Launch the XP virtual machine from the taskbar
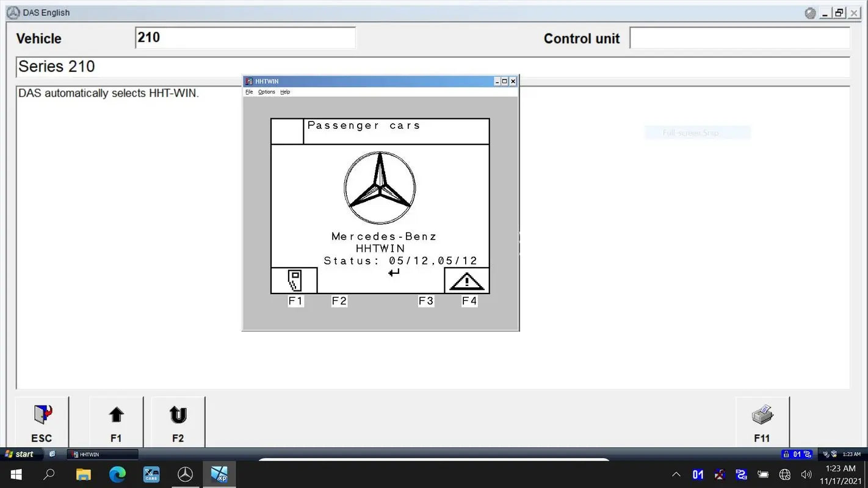 (219, 474)
